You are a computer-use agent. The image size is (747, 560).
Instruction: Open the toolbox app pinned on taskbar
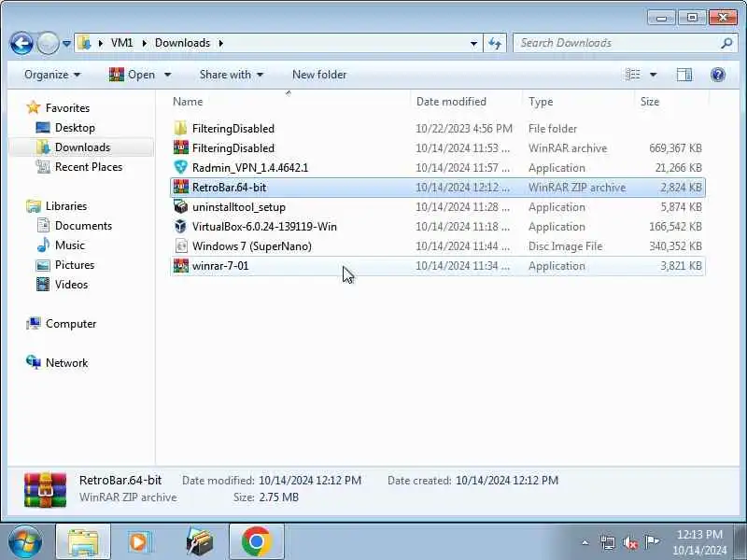point(199,542)
